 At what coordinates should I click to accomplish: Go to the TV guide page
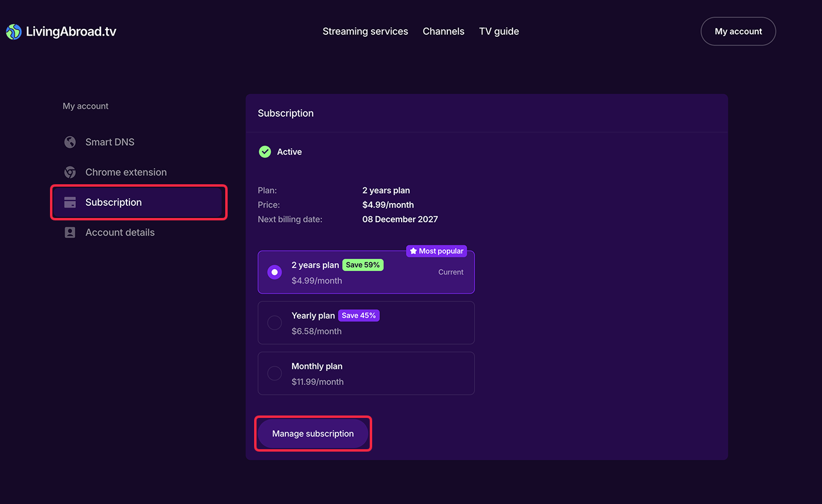coord(499,31)
